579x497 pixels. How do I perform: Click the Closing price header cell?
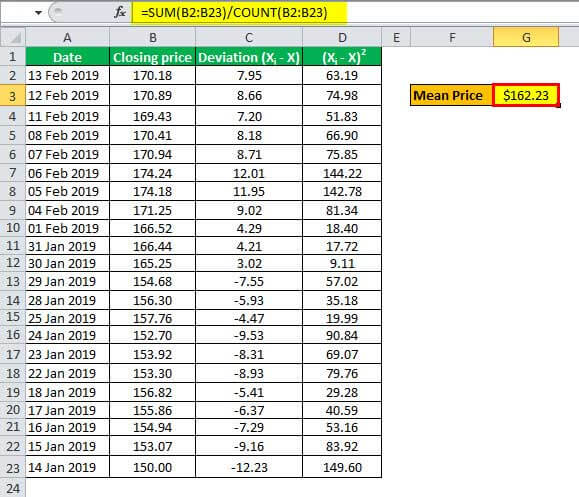152,57
